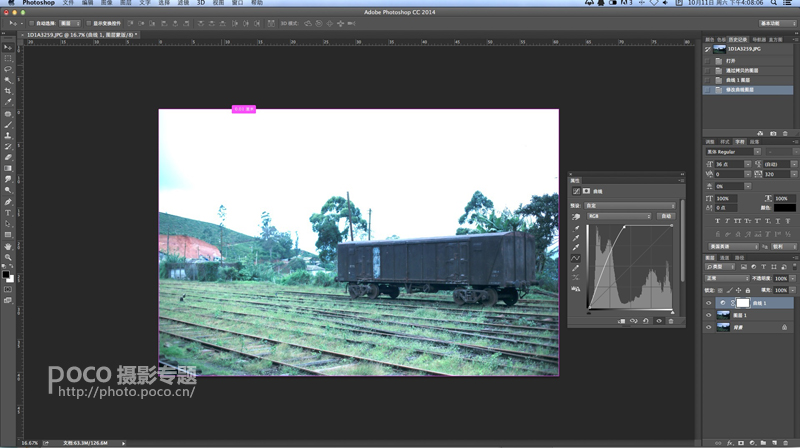Click the text color swatch
The height and width of the screenshot is (448, 800).
click(x=785, y=208)
